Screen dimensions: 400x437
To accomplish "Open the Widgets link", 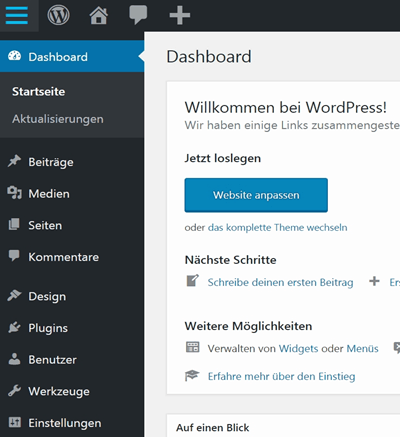I will pos(298,349).
